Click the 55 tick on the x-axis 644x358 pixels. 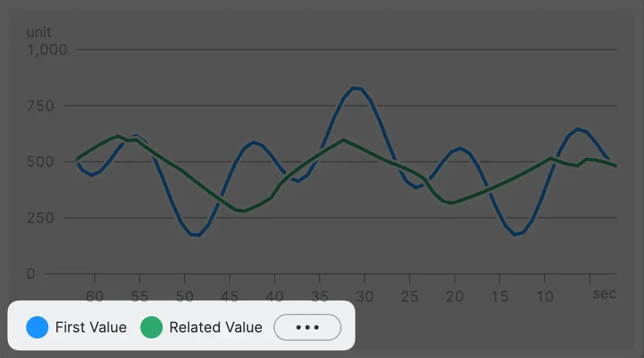(x=139, y=296)
